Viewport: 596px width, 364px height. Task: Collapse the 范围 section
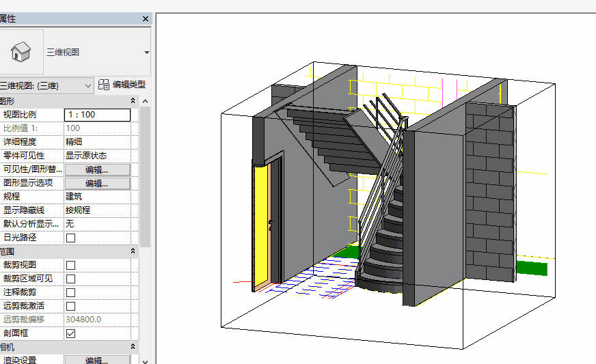click(133, 251)
